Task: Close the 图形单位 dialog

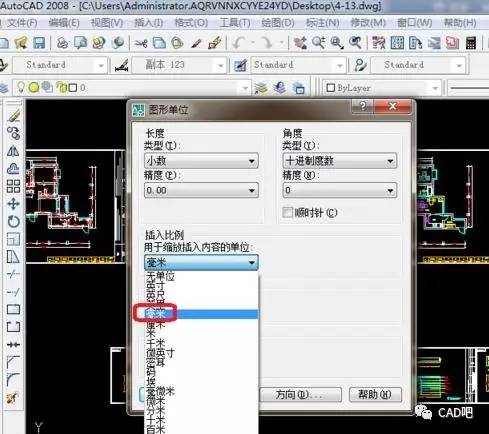Action: (393, 106)
